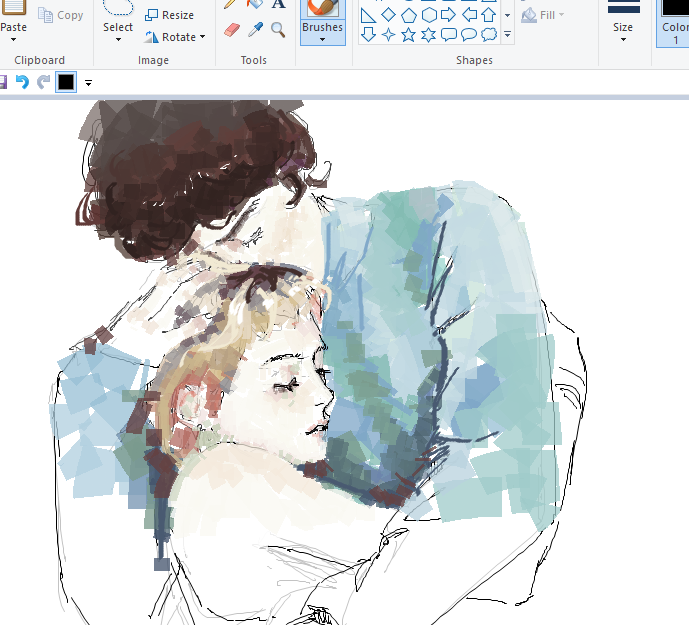Viewport: 689px width, 625px height.
Task: Pick the Color picker eyedropper tool
Action: pyautogui.click(x=255, y=30)
